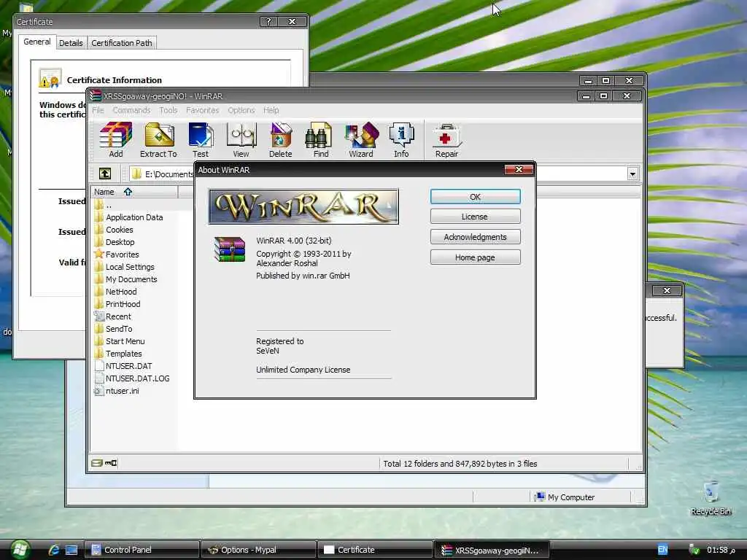The image size is (747, 560).
Task: Switch to Certificate taskbar button
Action: [x=375, y=550]
